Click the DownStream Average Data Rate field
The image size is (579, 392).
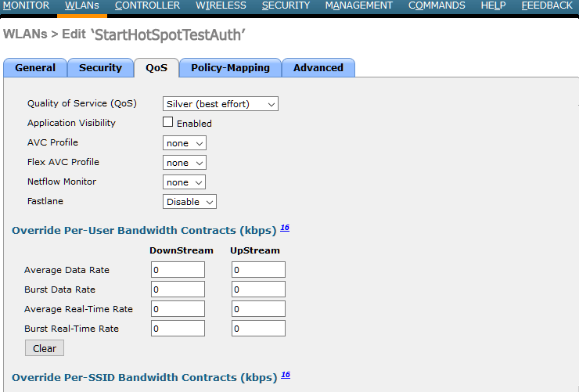(x=178, y=270)
